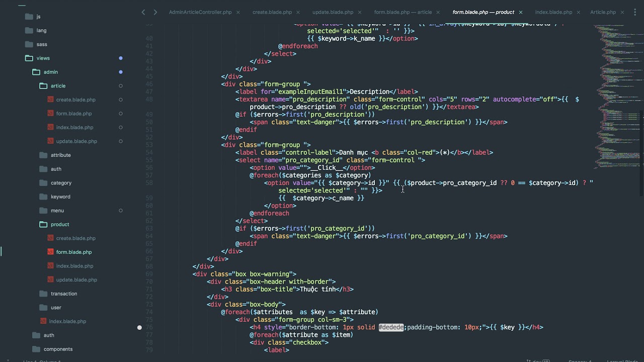Image resolution: width=644 pixels, height=362 pixels.
Task: Close the form.blade.php — article tab
Action: (438, 12)
